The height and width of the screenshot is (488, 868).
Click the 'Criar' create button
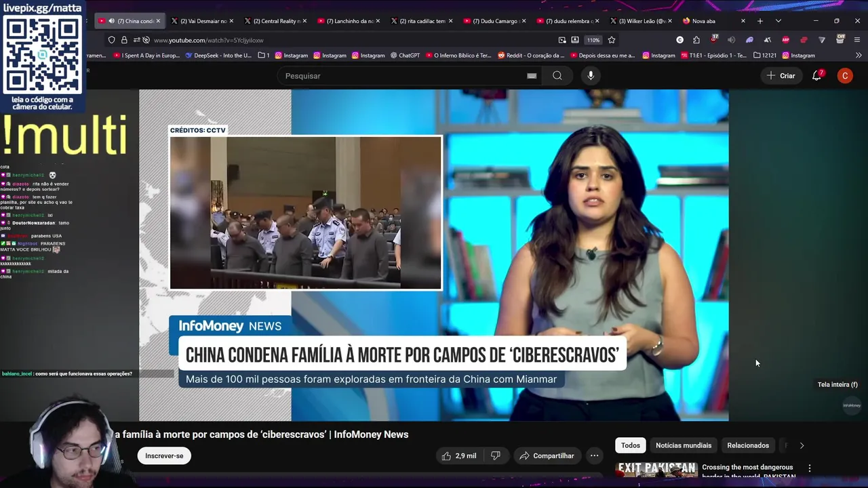coord(781,76)
